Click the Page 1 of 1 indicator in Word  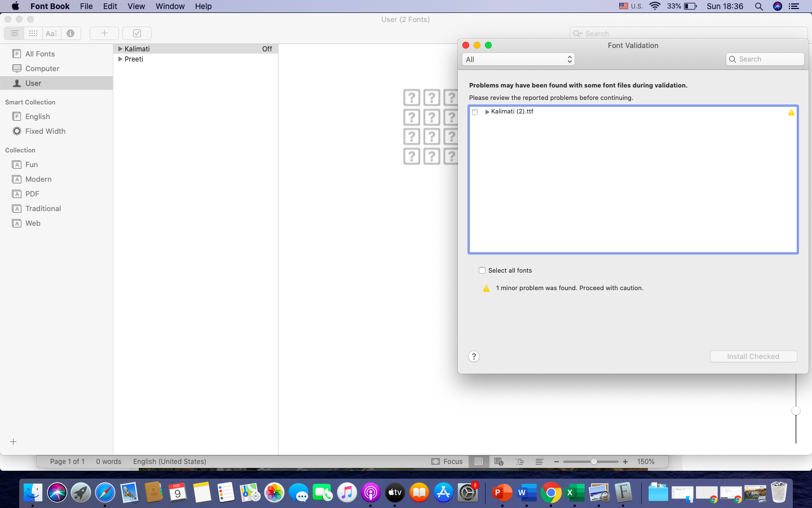pos(68,462)
